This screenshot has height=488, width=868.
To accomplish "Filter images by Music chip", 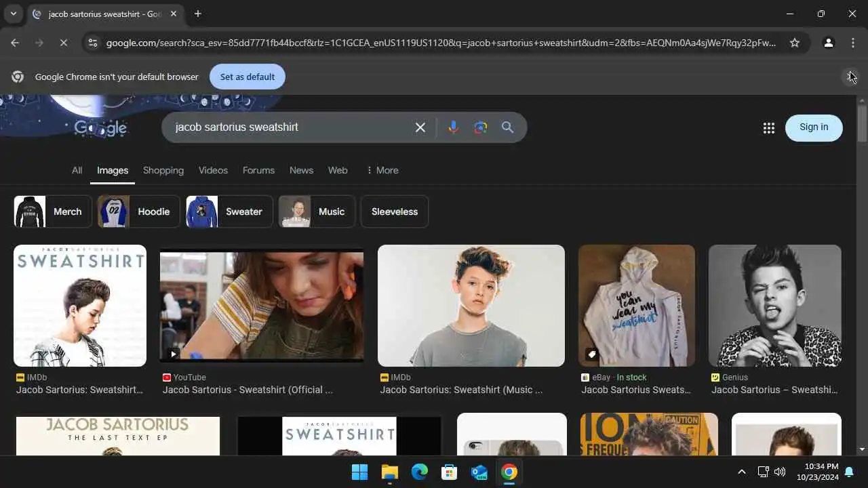I will click(317, 211).
